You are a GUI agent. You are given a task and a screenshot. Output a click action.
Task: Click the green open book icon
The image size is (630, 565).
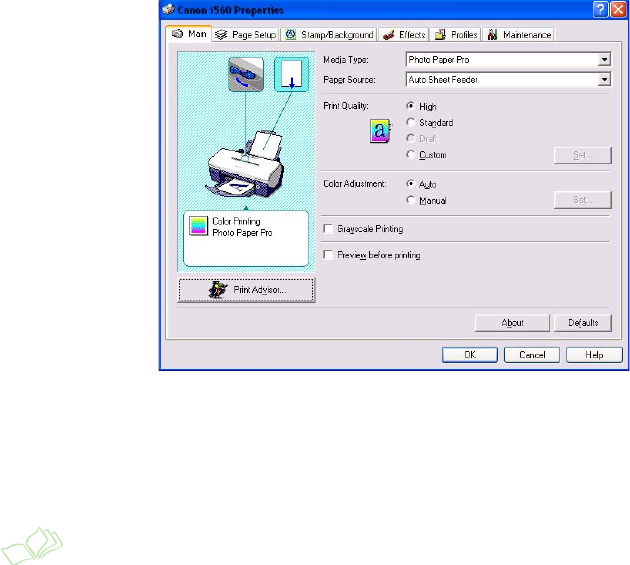[32, 545]
